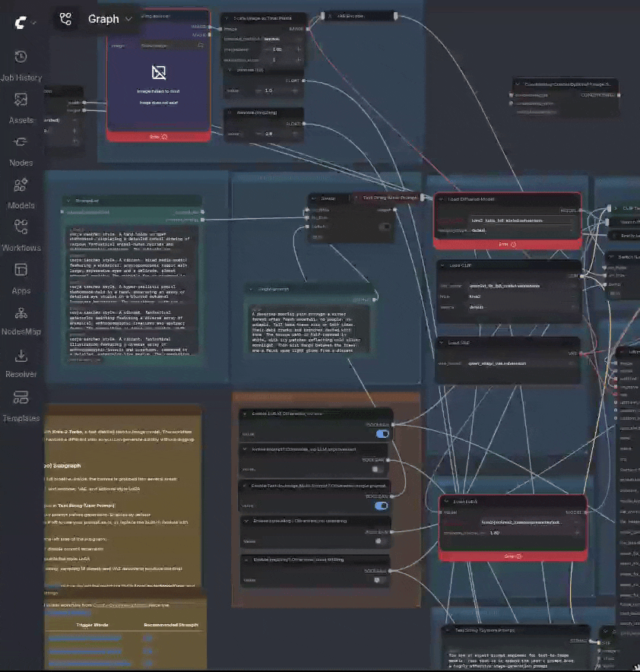Click the VAE Encode node title
Screen dimensions: 640x672
pyautogui.click(x=350, y=16)
